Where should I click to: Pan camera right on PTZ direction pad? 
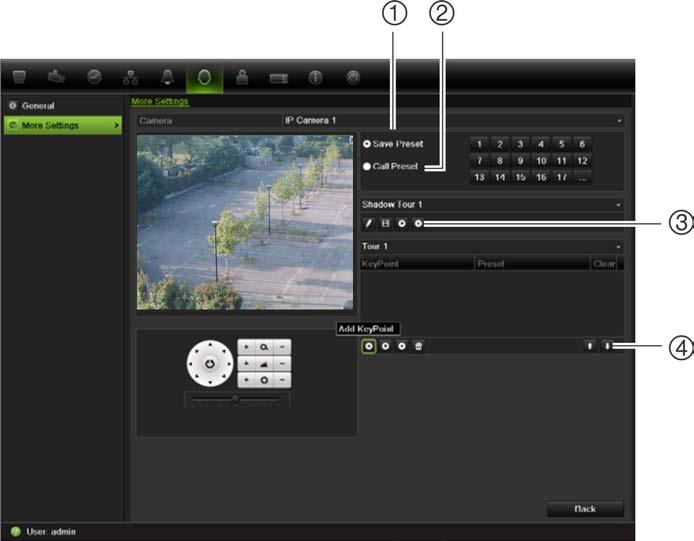point(229,364)
